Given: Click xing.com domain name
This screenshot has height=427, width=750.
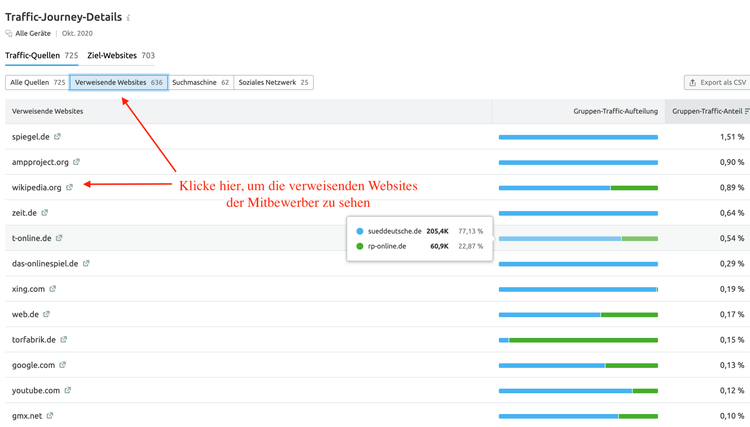Looking at the screenshot, I should click(28, 289).
